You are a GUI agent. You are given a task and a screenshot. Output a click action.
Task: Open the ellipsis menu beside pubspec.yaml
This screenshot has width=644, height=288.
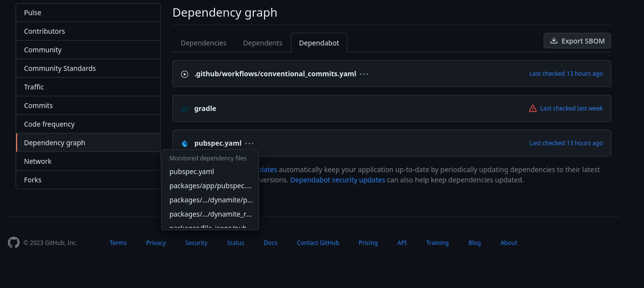pos(249,143)
